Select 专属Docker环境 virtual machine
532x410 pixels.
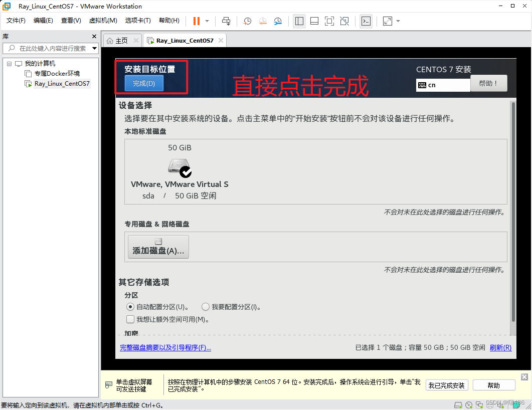coord(57,74)
